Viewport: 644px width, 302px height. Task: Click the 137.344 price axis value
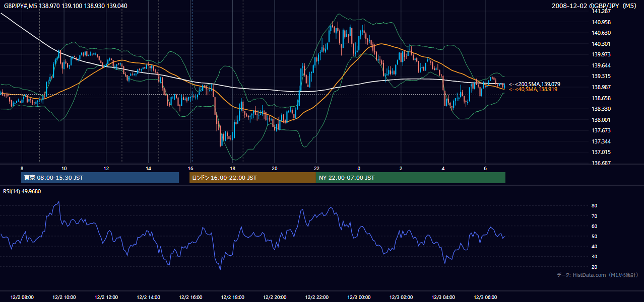pos(600,141)
